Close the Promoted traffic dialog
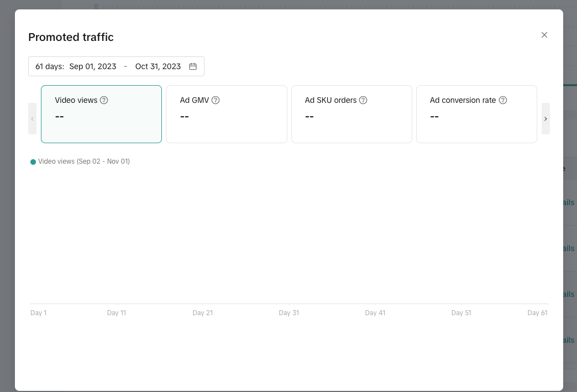This screenshot has width=577, height=392. [544, 35]
